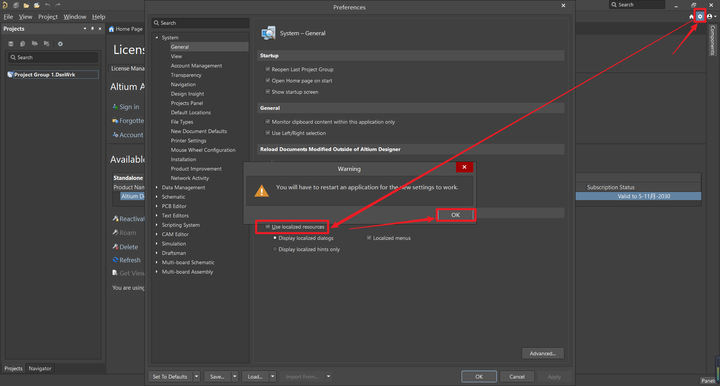Click the redo arrow icon
This screenshot has height=386, width=720.
coord(58,5)
